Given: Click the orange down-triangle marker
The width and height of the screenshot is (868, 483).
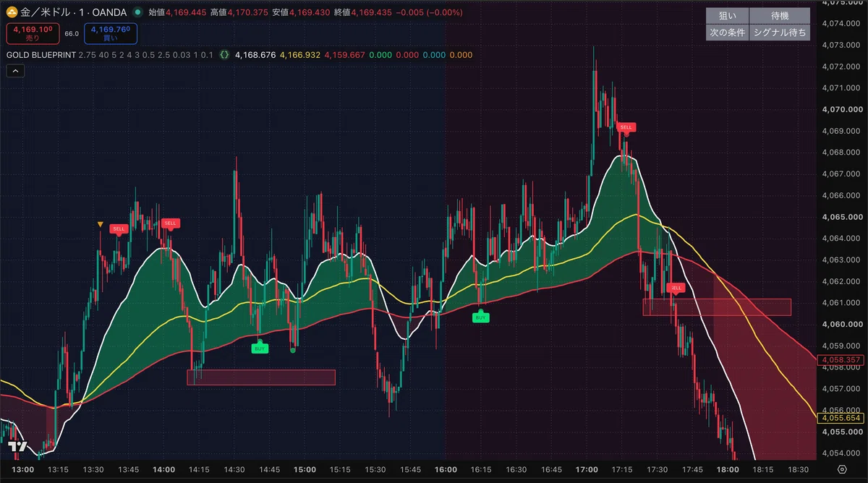Looking at the screenshot, I should tap(101, 225).
